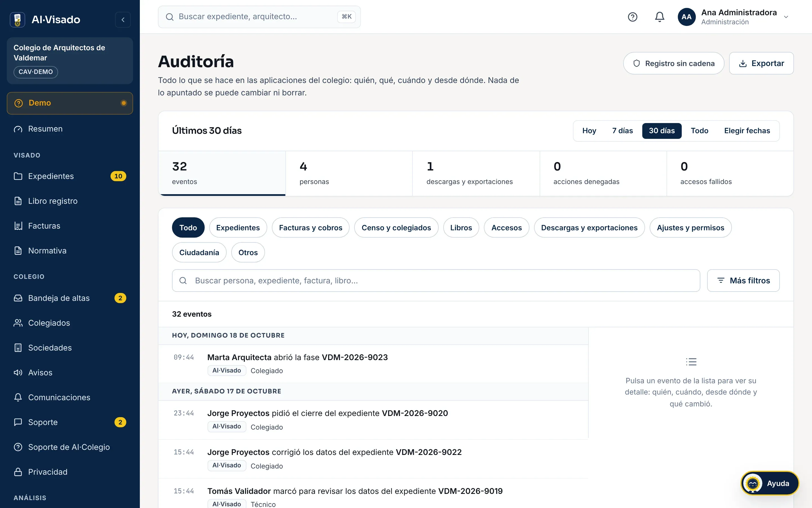Filter by Ajustes y permisos chip

(x=690, y=227)
